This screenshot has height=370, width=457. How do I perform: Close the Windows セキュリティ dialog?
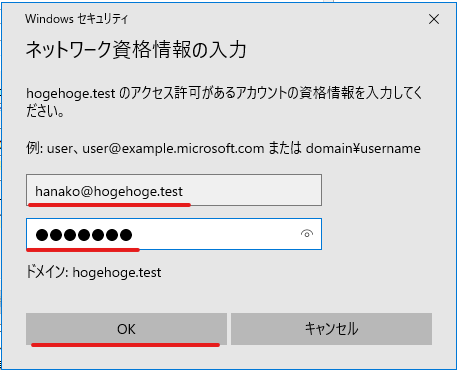[x=434, y=19]
